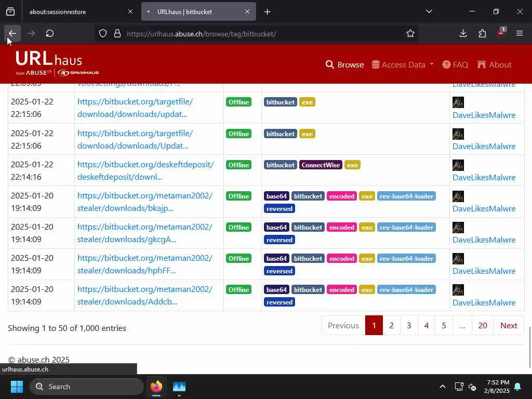Viewport: 532px width, 399px height.
Task: Open the Browse menu item
Action: tap(345, 64)
